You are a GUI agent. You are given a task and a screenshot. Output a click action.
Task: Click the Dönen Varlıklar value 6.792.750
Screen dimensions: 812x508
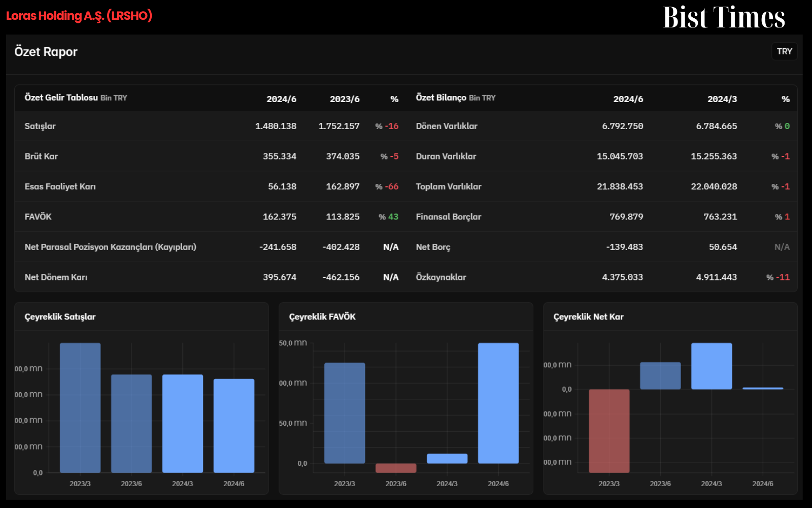tap(622, 126)
